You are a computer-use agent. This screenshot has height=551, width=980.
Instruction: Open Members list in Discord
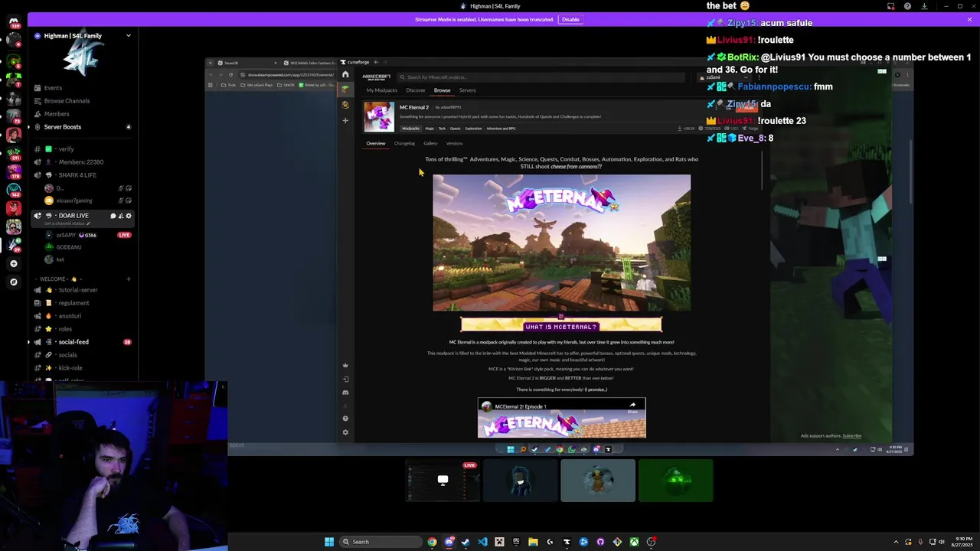[x=83, y=114]
